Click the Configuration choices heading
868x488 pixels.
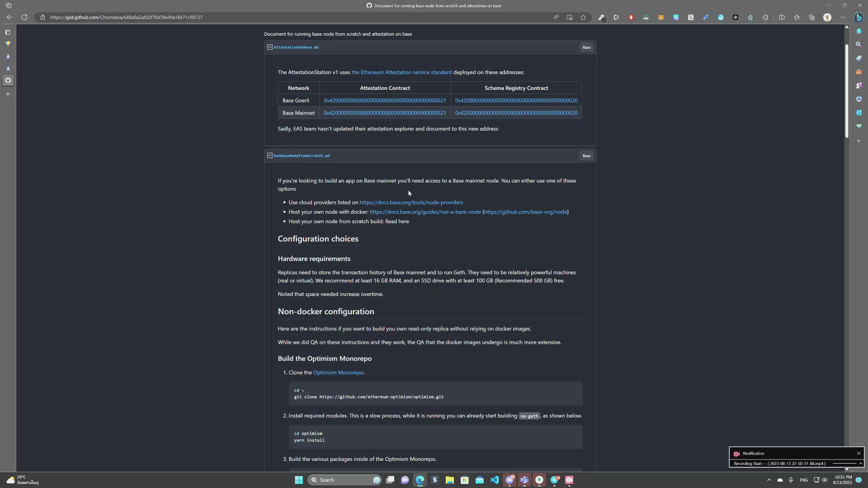coord(318,239)
